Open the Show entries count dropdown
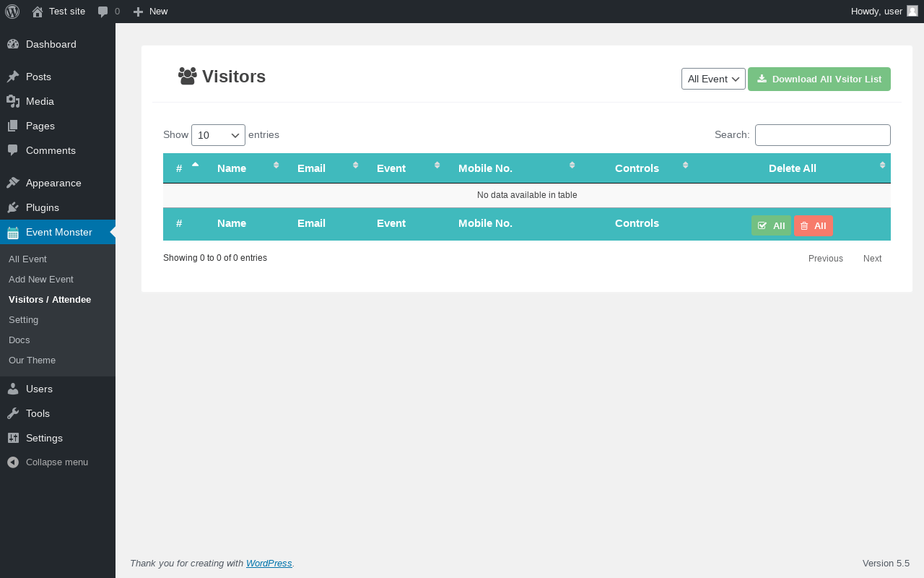 point(218,135)
